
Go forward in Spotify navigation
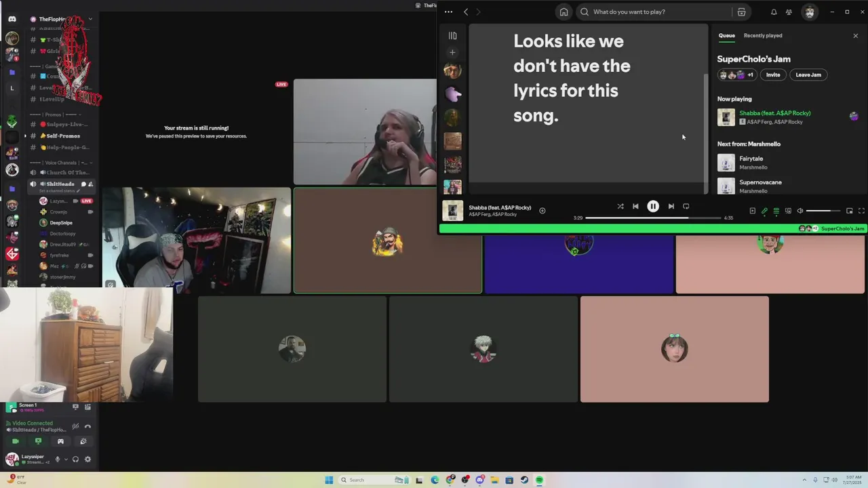click(x=478, y=12)
